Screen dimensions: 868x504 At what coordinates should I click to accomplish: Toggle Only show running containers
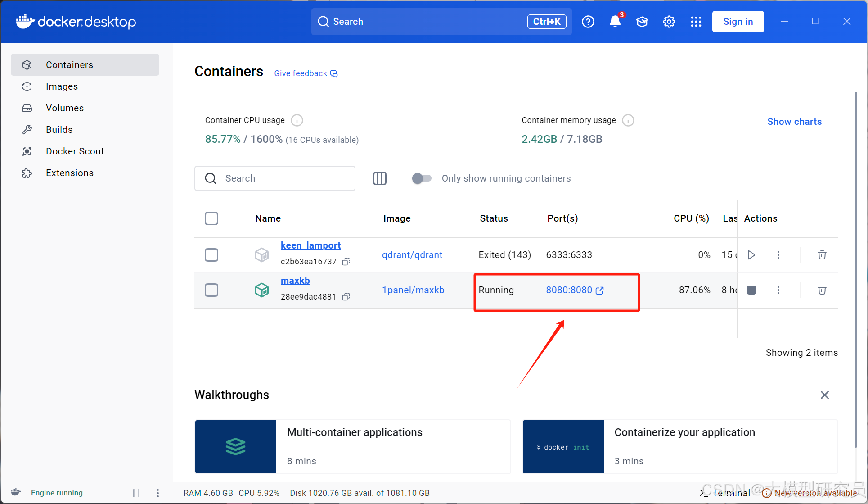pos(422,178)
